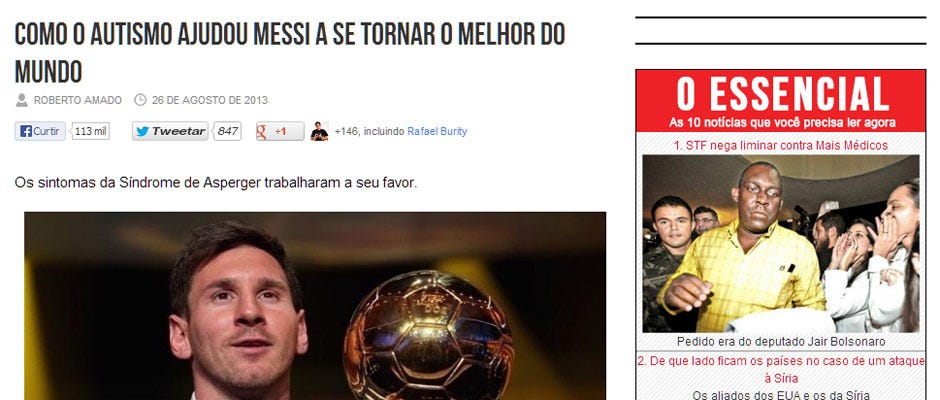Open the STF nega liminar news link
940x400 pixels.
pyautogui.click(x=781, y=145)
